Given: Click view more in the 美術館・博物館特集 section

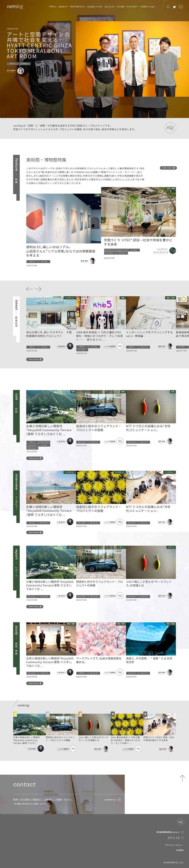Looking at the screenshot, I should 168,168.
